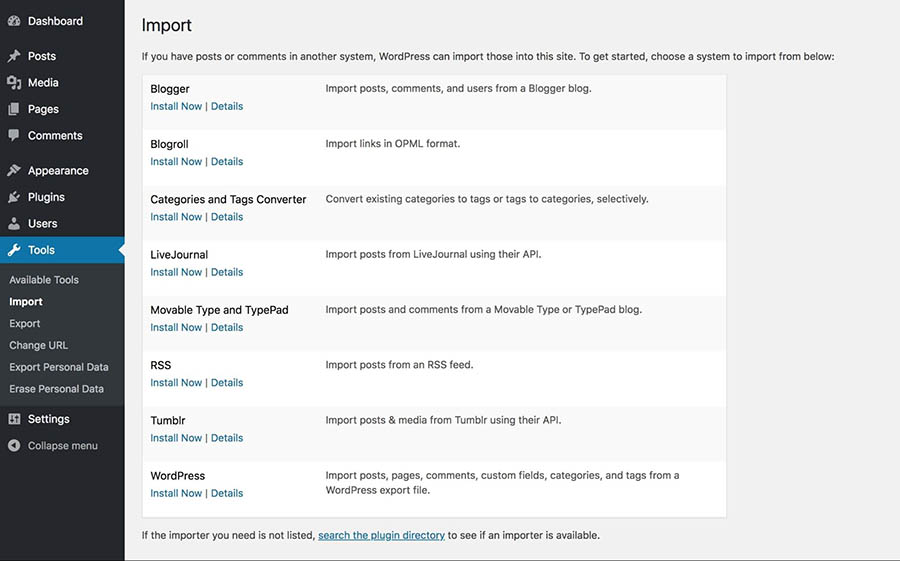This screenshot has width=900, height=561.
Task: Click the Users person icon
Action: tap(14, 223)
